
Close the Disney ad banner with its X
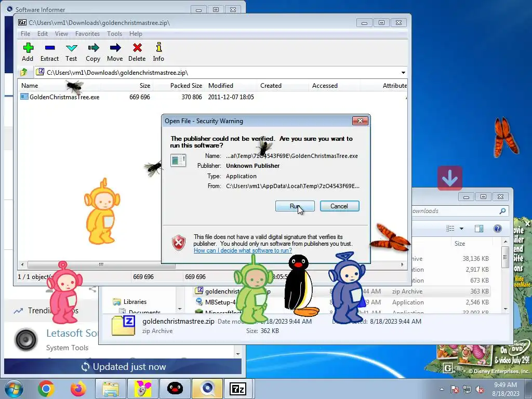tap(528, 223)
